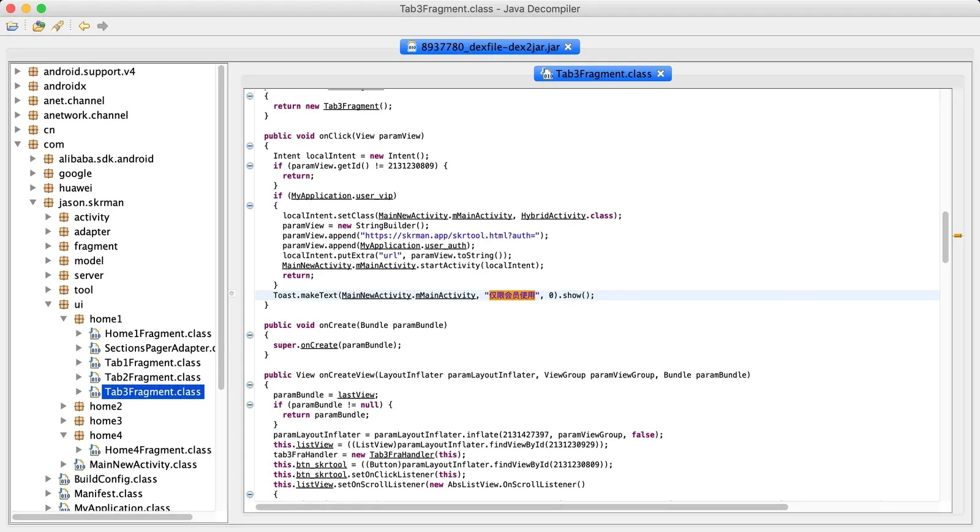Fold the onCreateView method code block
Viewport: 980px width, 532px height.
click(250, 385)
